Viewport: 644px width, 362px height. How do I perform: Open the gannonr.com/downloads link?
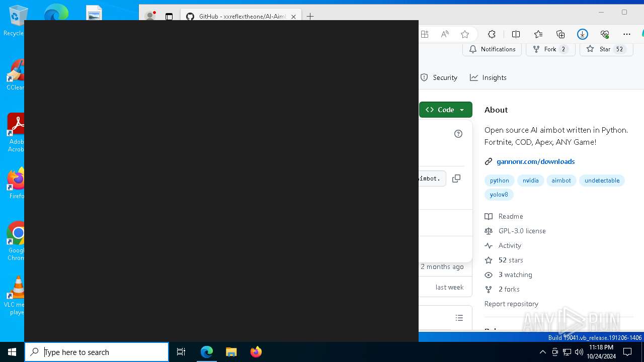click(535, 161)
